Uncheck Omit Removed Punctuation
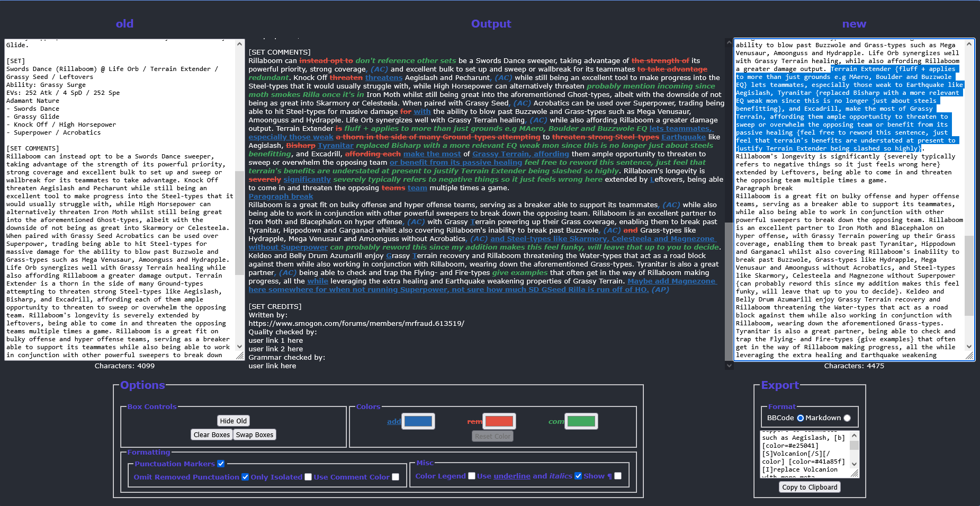The width and height of the screenshot is (980, 506). click(245, 477)
